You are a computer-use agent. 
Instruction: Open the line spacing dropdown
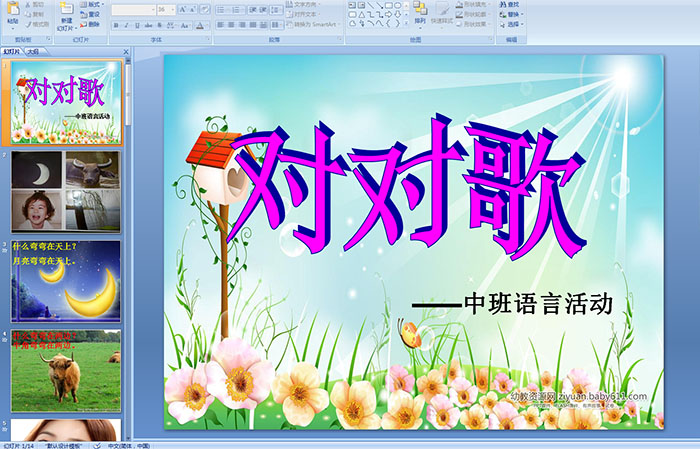coord(277,9)
